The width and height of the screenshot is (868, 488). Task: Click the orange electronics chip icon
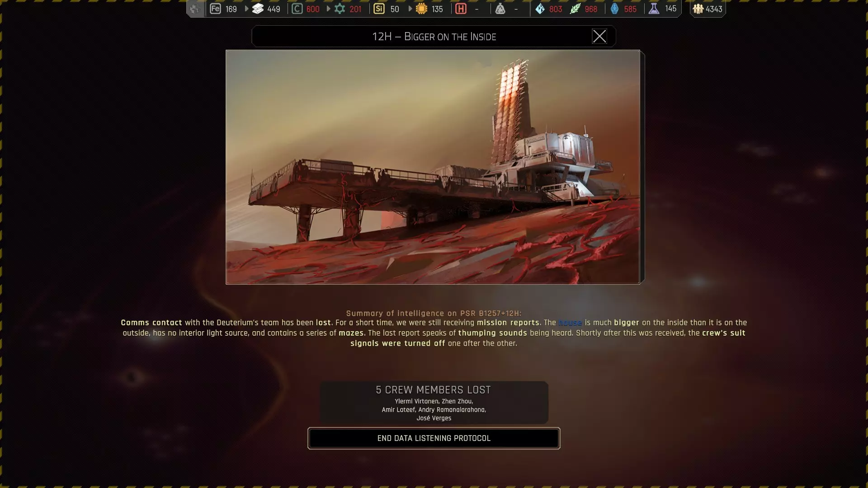(x=421, y=9)
